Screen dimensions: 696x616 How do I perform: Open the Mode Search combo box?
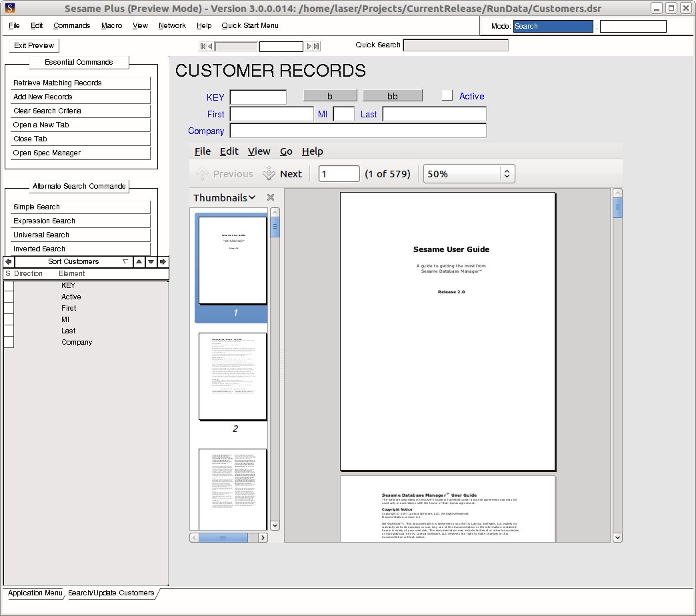pos(553,26)
